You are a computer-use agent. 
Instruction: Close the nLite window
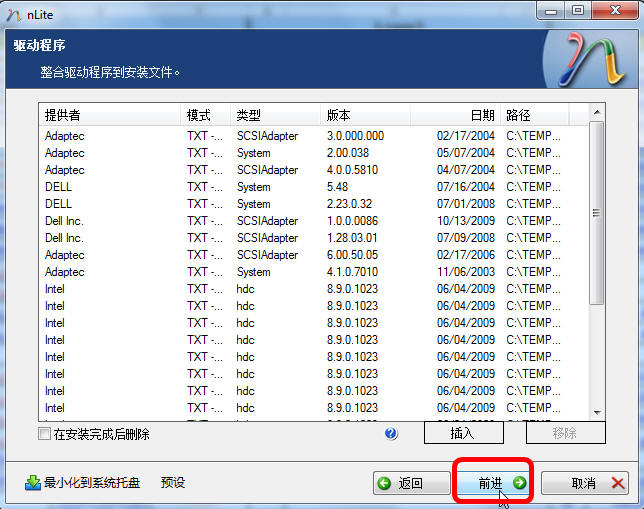pyautogui.click(x=615, y=11)
